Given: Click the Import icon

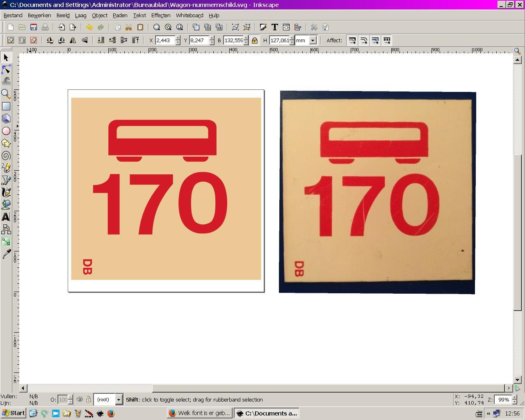Looking at the screenshot, I should (62, 27).
